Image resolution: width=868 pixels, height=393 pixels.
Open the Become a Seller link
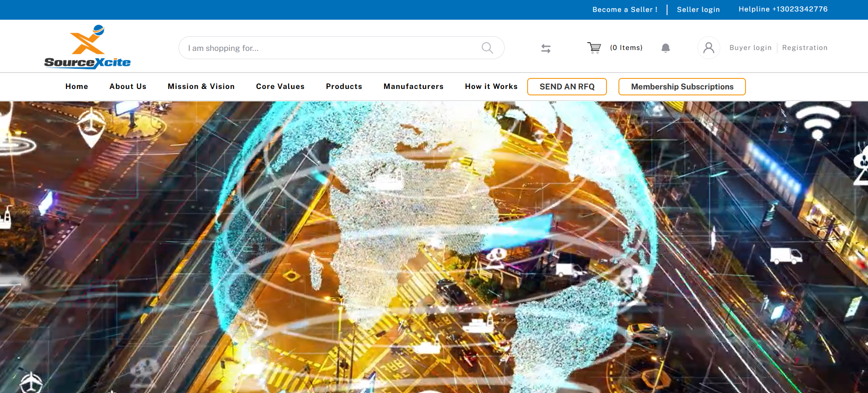625,10
